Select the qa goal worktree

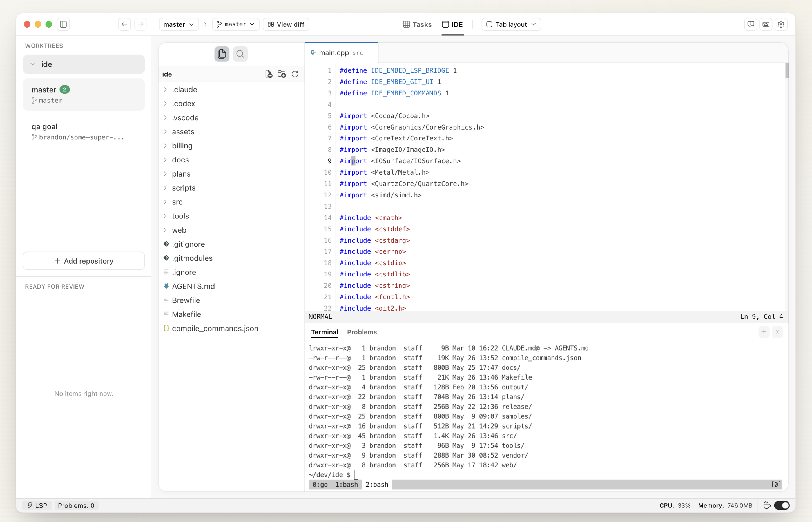(x=84, y=131)
